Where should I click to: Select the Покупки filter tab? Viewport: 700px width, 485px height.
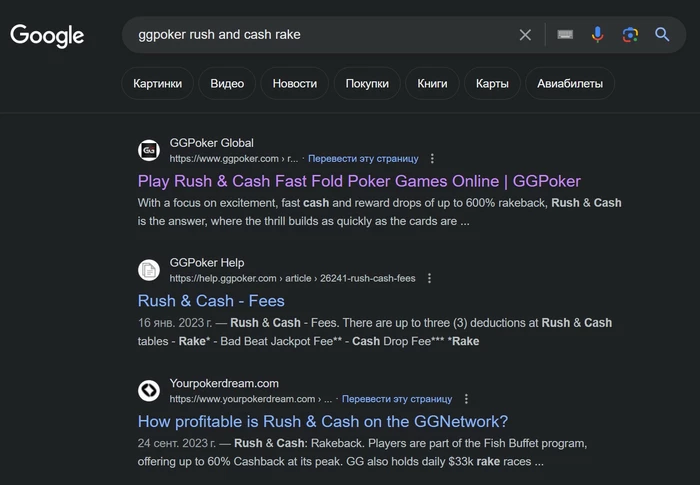coord(367,84)
